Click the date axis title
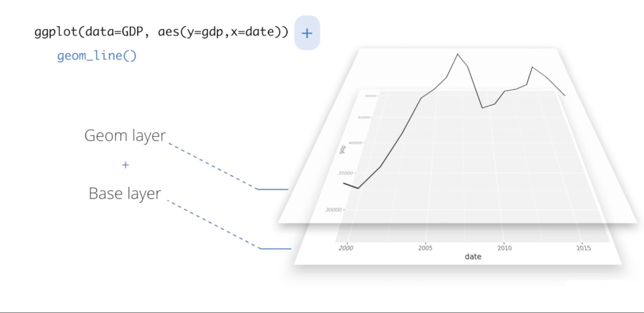Viewport: 644px width, 313px height. click(473, 256)
